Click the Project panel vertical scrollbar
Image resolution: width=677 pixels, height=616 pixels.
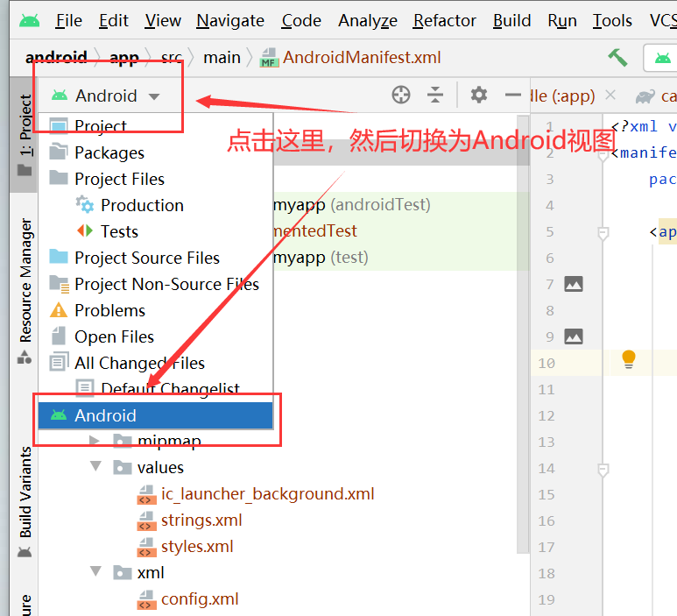pos(523,334)
